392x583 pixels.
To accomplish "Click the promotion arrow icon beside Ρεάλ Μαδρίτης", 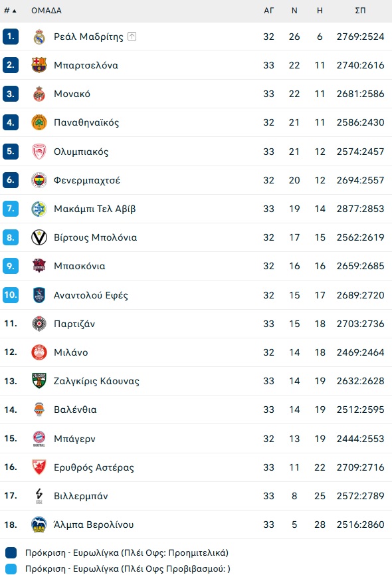I will point(132,36).
